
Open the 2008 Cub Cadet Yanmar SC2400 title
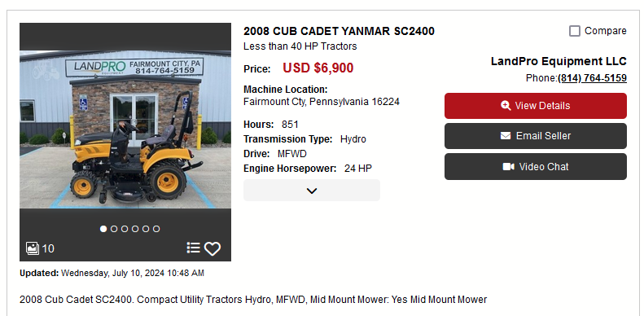[339, 31]
